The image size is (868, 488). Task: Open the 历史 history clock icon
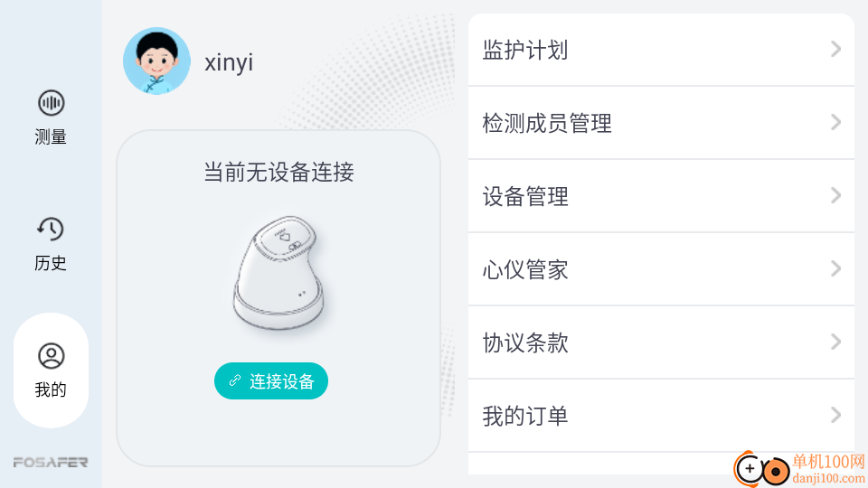(x=51, y=230)
